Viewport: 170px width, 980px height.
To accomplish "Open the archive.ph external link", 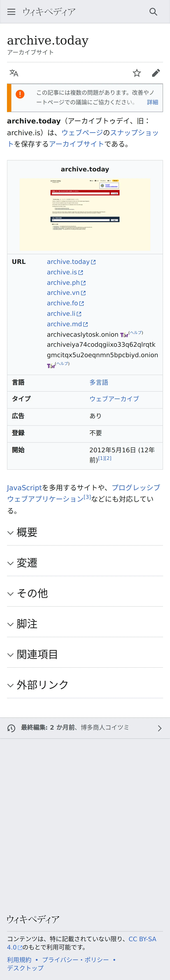I will pos(63,283).
